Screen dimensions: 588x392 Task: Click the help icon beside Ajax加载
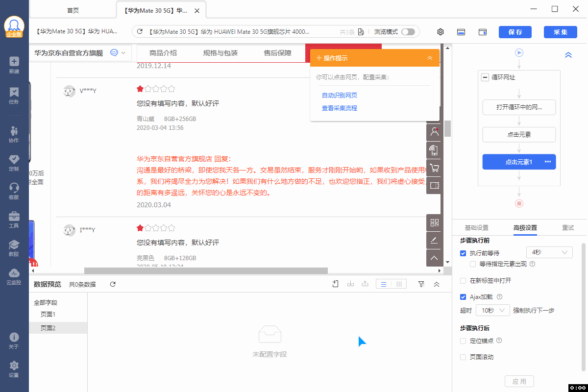click(x=499, y=297)
